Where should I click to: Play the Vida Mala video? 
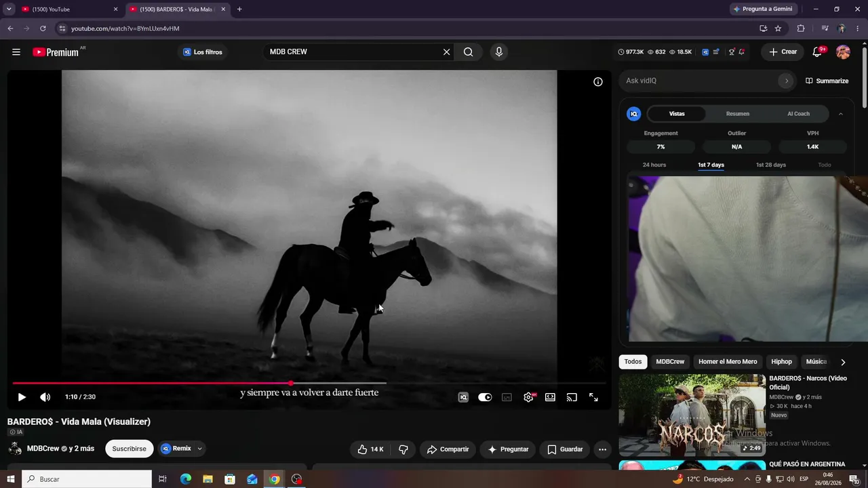22,397
